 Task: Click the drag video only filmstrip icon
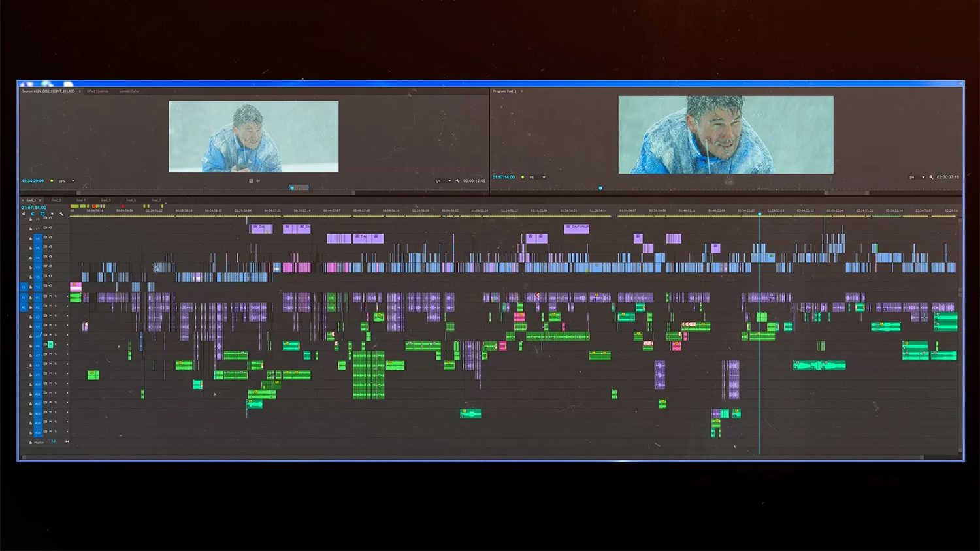[x=251, y=181]
